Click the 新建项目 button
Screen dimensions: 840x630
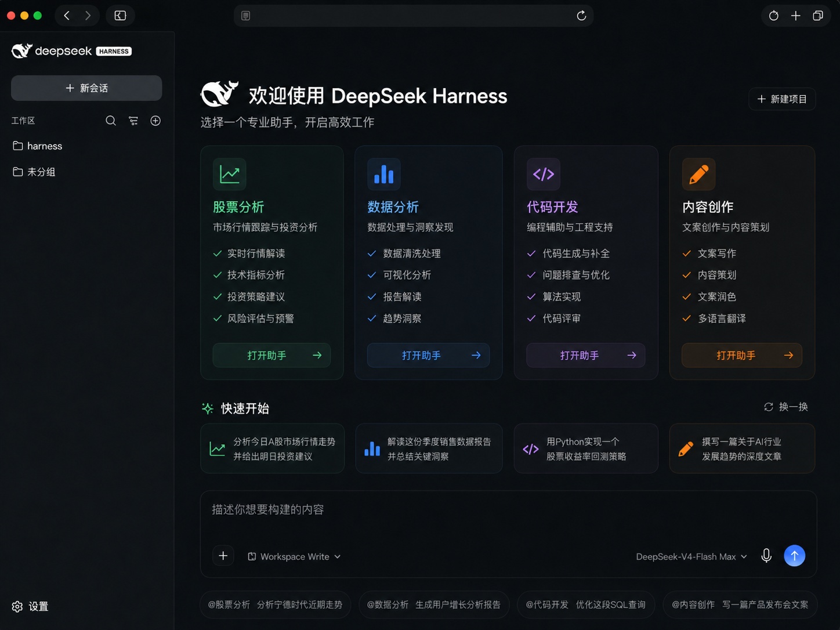coord(782,99)
